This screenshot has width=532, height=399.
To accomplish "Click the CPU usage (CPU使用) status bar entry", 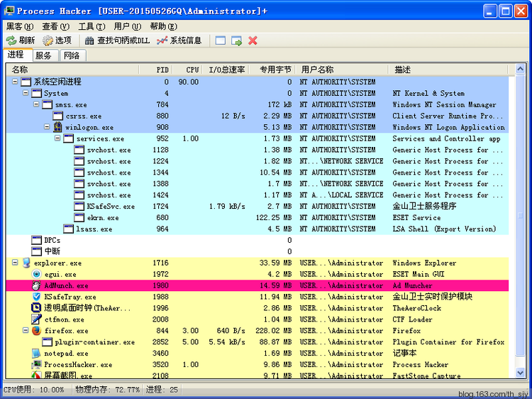I will coord(33,390).
